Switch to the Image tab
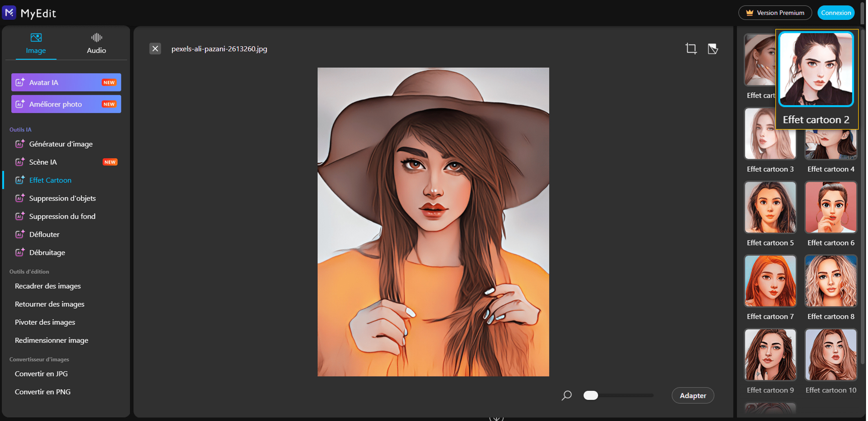The image size is (868, 421). 36,44
